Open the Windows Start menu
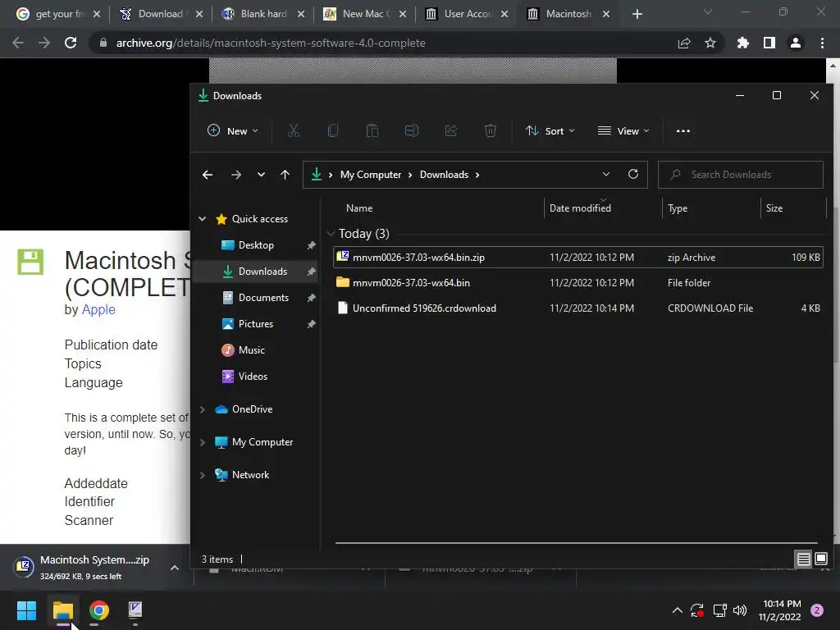The image size is (840, 630). click(26, 610)
